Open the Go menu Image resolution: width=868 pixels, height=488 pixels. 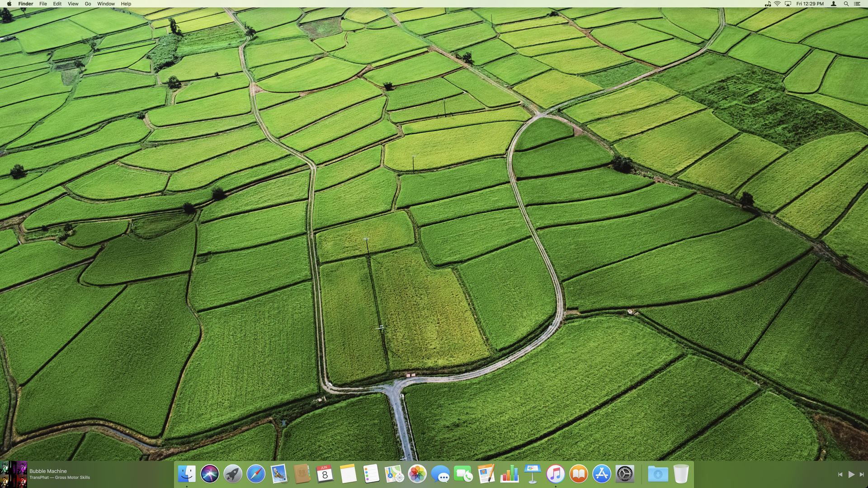[x=88, y=4]
